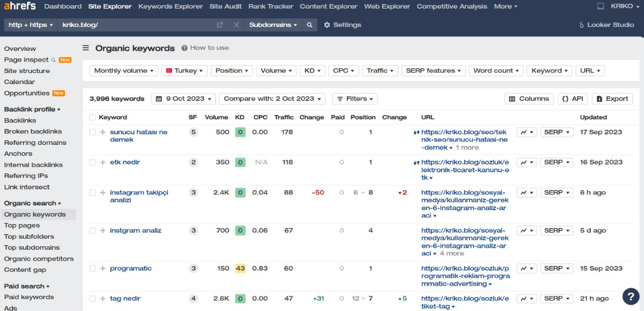Clear the URL field with X icon
This screenshot has width=644, height=311.
tap(236, 25)
